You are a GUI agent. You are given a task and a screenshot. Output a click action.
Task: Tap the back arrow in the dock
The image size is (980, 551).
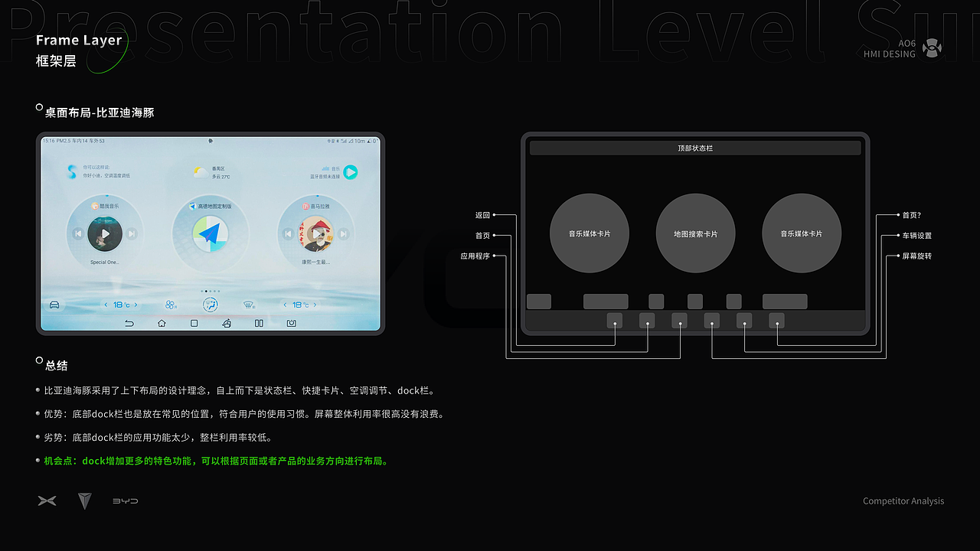[129, 324]
